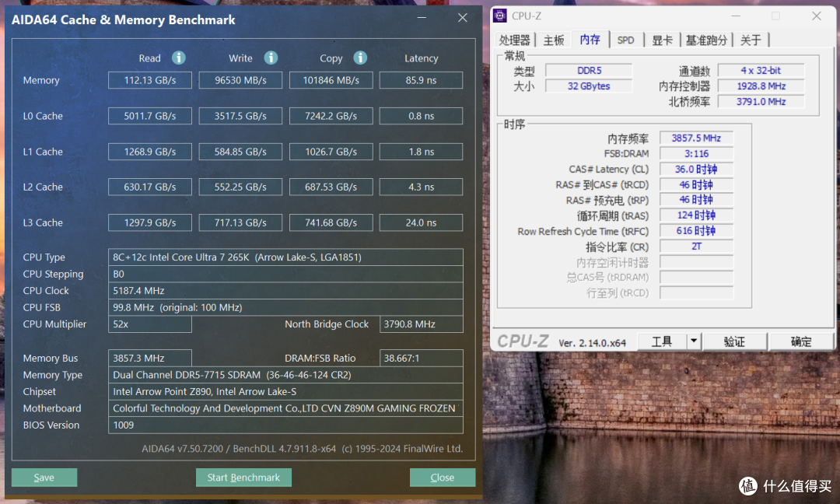Click L0 Cache Copy value 7242.2 GB/s
This screenshot has height=504, width=840.
click(331, 116)
